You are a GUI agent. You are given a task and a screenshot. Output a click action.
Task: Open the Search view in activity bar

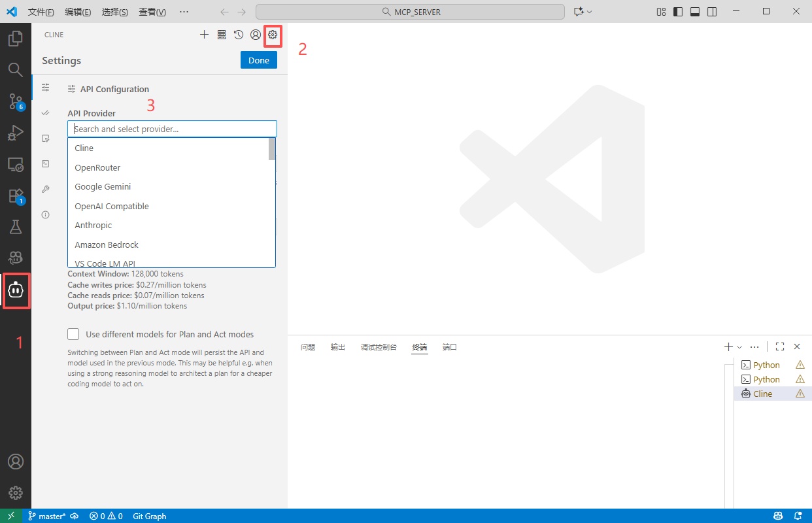(16, 69)
